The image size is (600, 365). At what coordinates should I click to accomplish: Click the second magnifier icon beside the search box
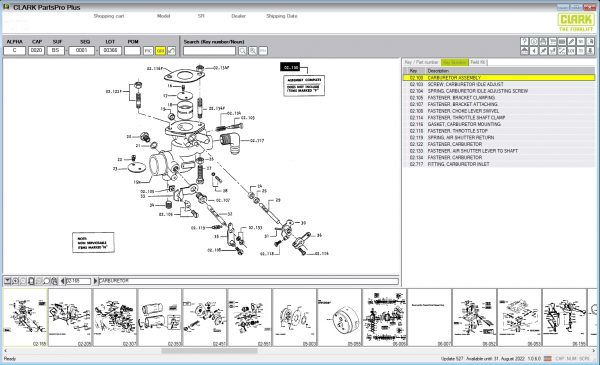(253, 51)
